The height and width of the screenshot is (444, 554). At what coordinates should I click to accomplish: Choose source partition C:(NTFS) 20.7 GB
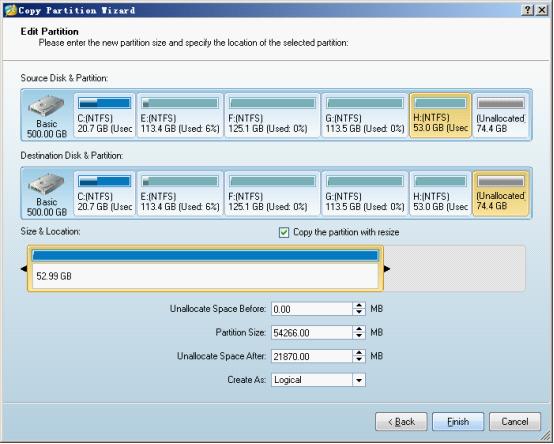click(x=104, y=115)
